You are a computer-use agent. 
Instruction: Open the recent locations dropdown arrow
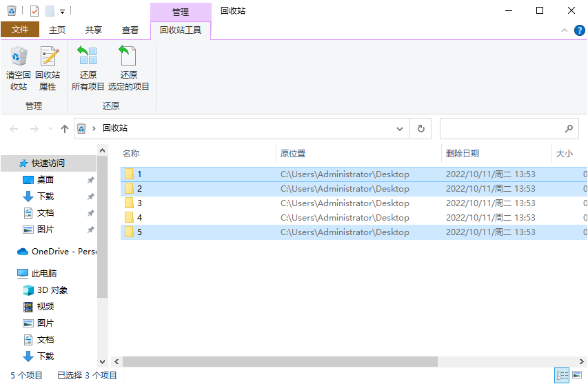click(x=50, y=129)
